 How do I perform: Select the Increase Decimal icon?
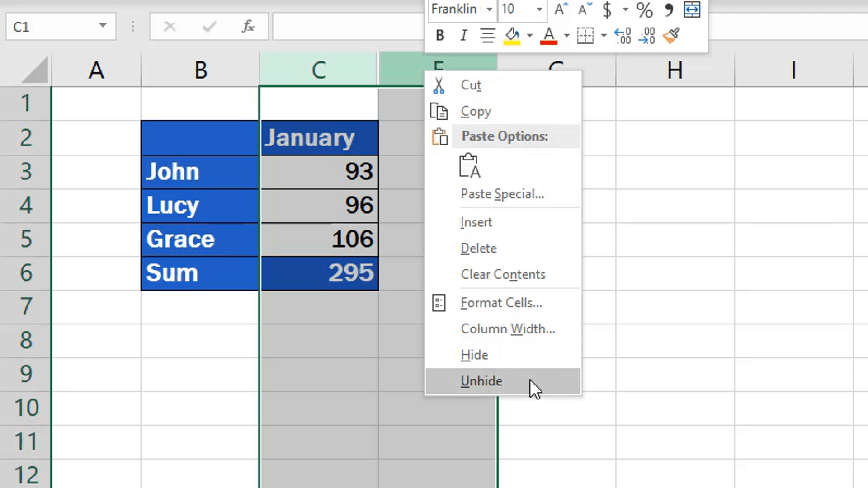623,36
